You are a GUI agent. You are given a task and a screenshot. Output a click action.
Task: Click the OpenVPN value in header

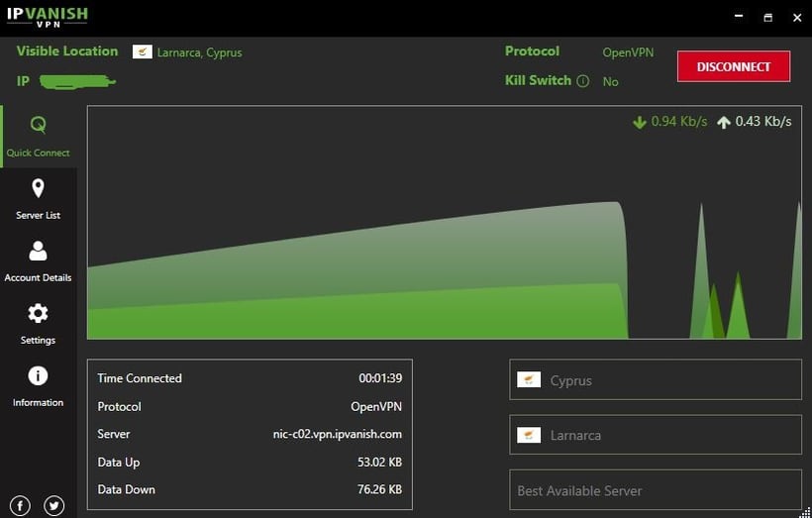click(628, 52)
